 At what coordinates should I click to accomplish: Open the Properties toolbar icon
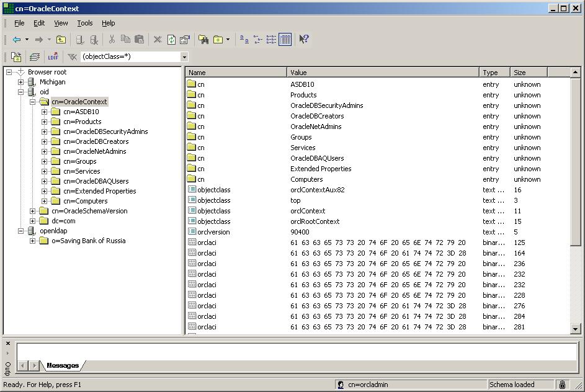pos(185,39)
